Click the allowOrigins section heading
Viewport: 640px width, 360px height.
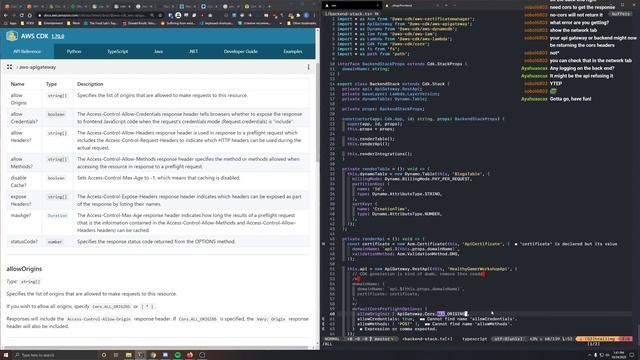tap(24, 269)
